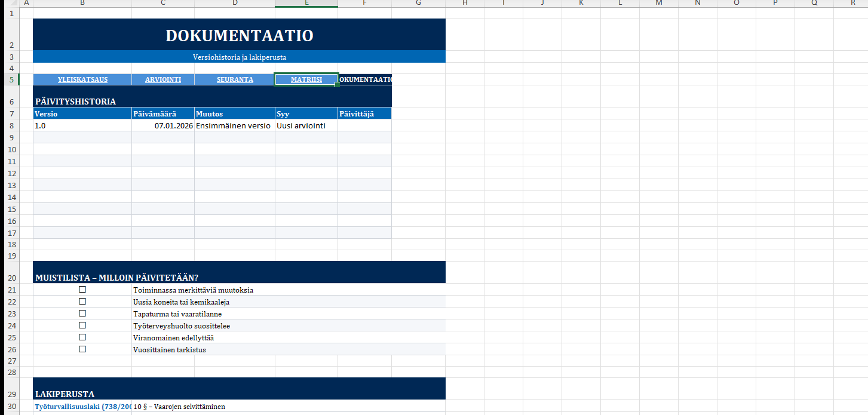This screenshot has width=868, height=415.
Task: Select the 'Ensimmäinen versio' cell
Action: [x=234, y=125]
